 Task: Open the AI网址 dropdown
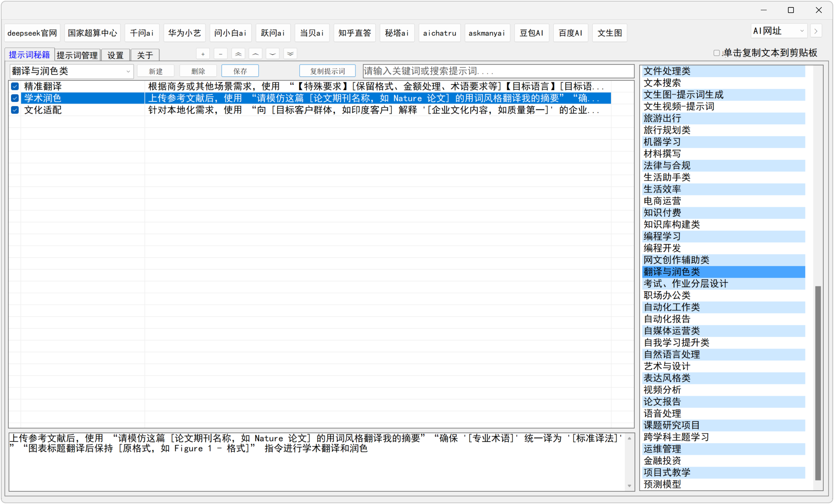pos(779,31)
